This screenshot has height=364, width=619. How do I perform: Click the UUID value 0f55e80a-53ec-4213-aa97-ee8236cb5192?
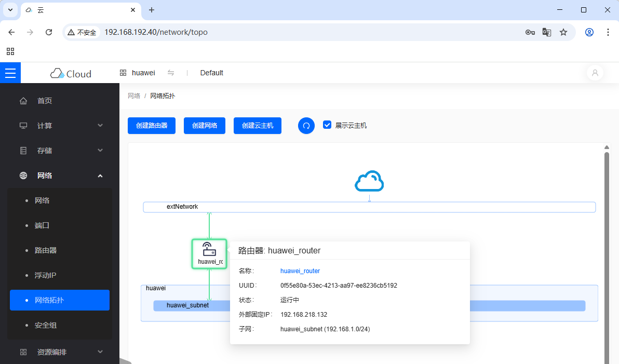[x=339, y=286]
